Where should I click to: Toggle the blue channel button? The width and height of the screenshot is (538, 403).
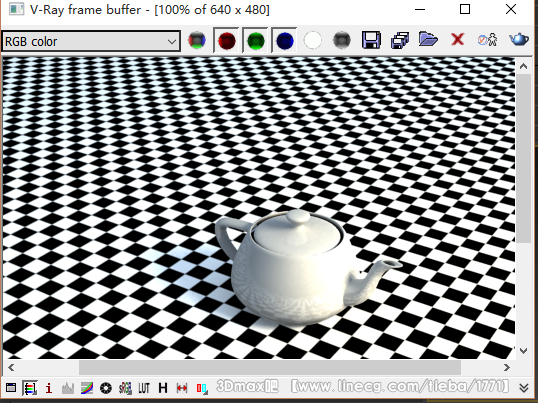tap(284, 40)
